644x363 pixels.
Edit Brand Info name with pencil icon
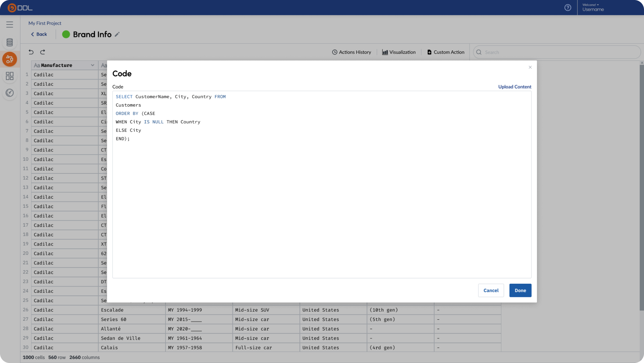click(x=117, y=34)
